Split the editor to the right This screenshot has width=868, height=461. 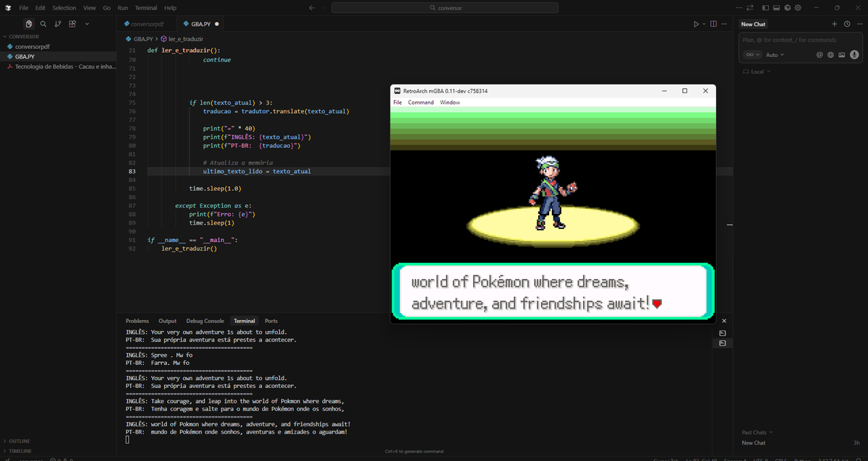pos(714,24)
